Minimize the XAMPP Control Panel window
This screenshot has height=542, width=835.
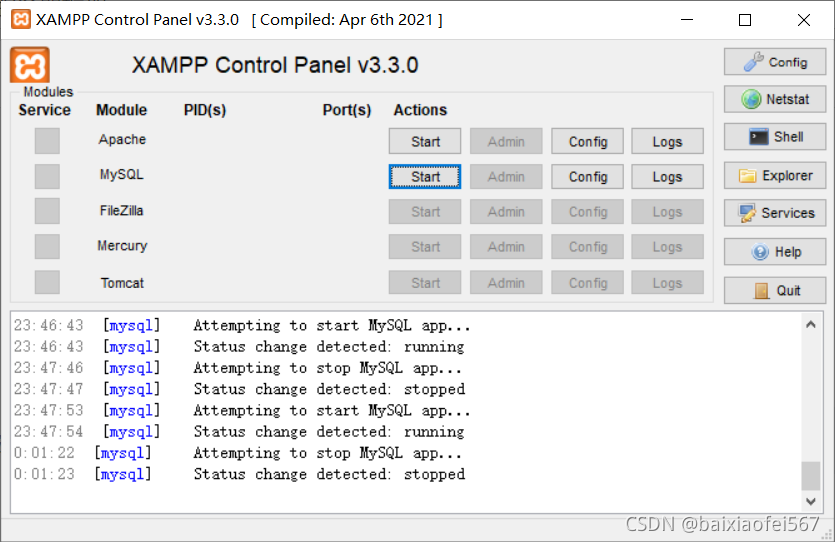(x=687, y=20)
